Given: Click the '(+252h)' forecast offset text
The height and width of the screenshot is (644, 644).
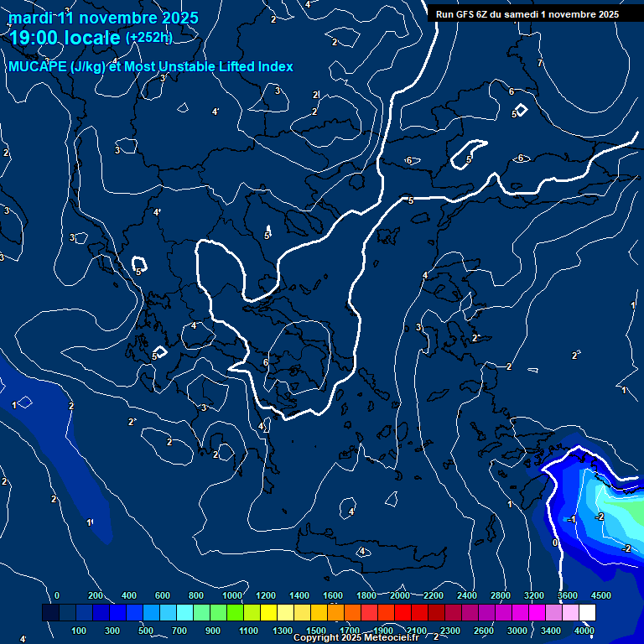Looking at the screenshot, I should tap(149, 38).
